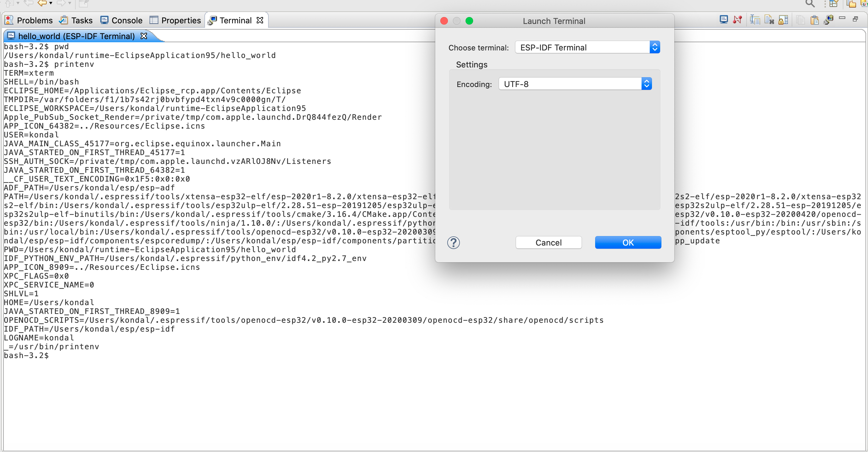Click the Open a Terminal monitor icon
The image size is (868, 452).
click(724, 20)
